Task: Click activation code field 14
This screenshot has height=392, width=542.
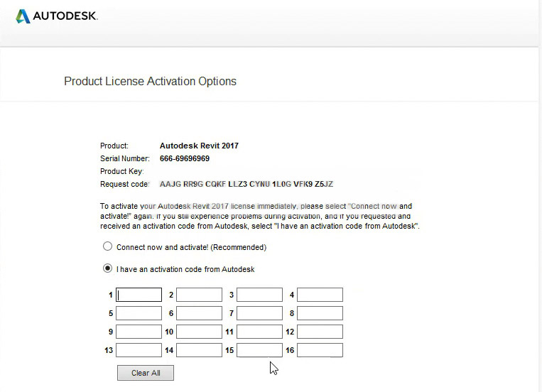Action: pyautogui.click(x=199, y=350)
